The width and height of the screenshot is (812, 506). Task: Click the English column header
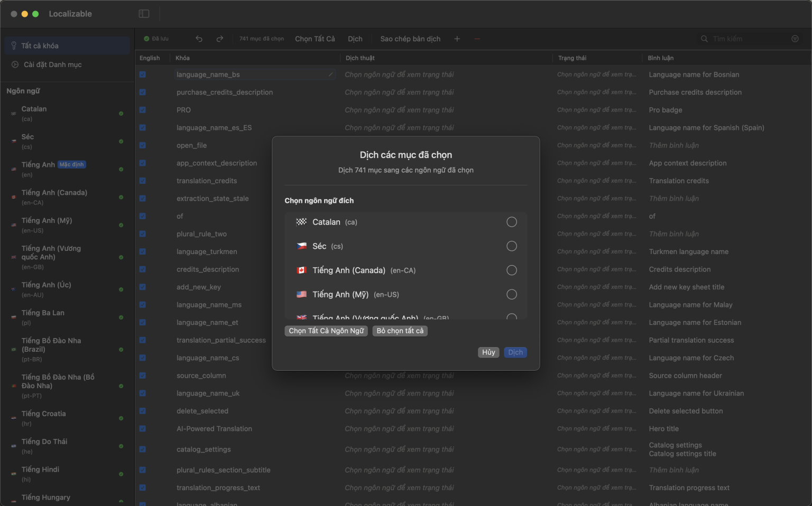point(150,58)
